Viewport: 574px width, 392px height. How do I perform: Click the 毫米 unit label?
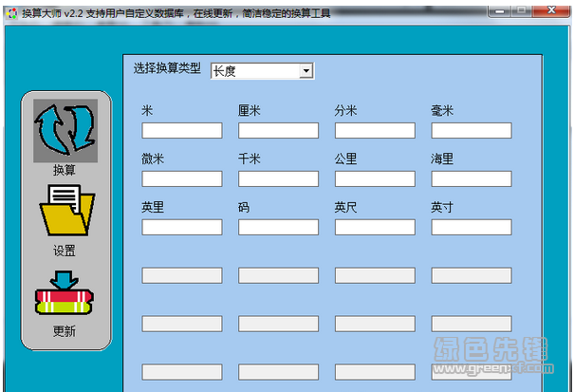(442, 110)
